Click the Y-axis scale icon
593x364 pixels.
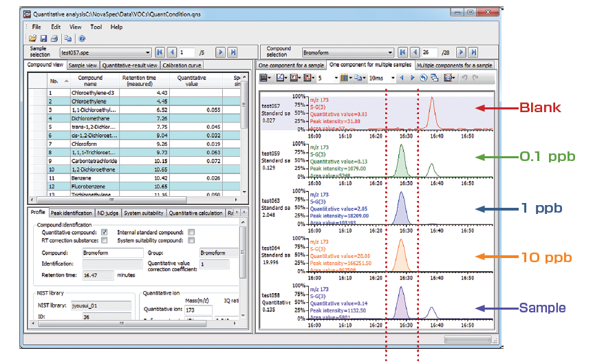pos(294,78)
